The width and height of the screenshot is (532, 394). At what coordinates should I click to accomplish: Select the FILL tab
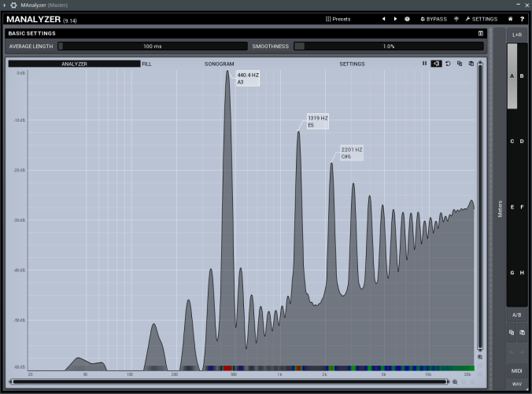point(146,63)
